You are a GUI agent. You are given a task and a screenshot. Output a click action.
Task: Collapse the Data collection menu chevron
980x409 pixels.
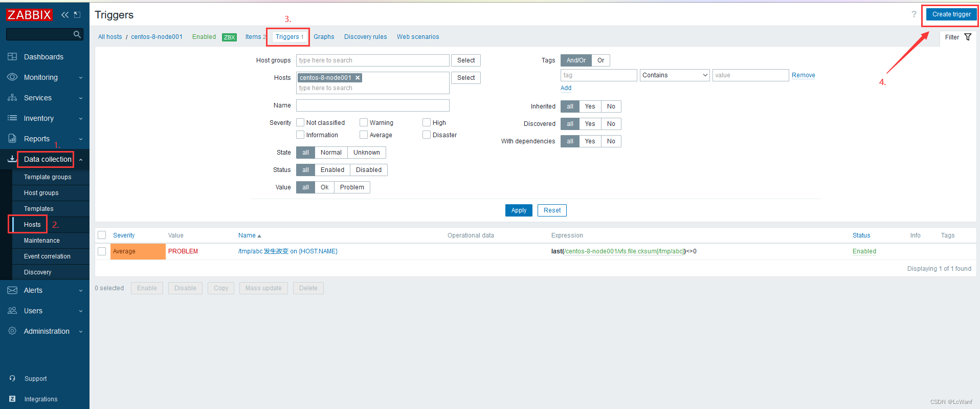click(81, 160)
